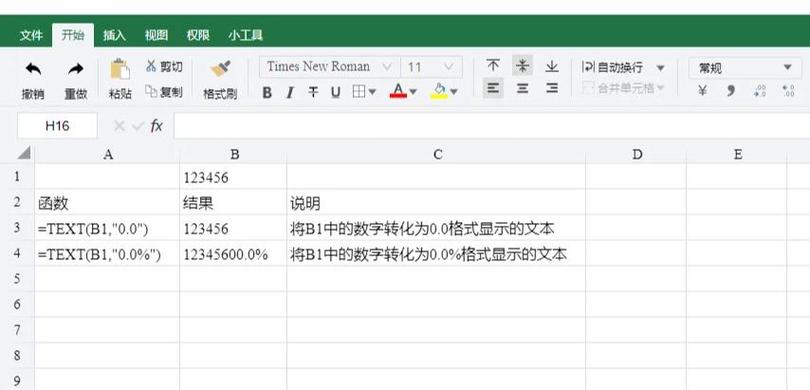Click the Name Box showing H16
This screenshot has height=390, width=810.
click(57, 126)
